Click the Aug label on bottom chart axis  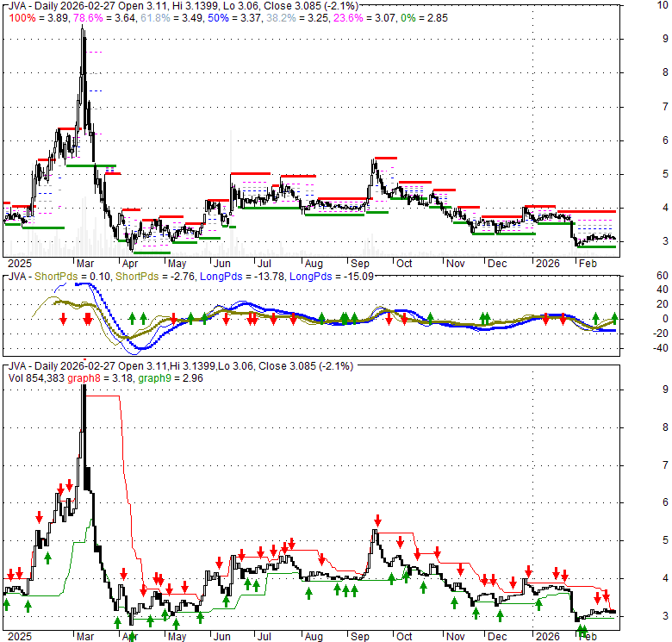314,637
